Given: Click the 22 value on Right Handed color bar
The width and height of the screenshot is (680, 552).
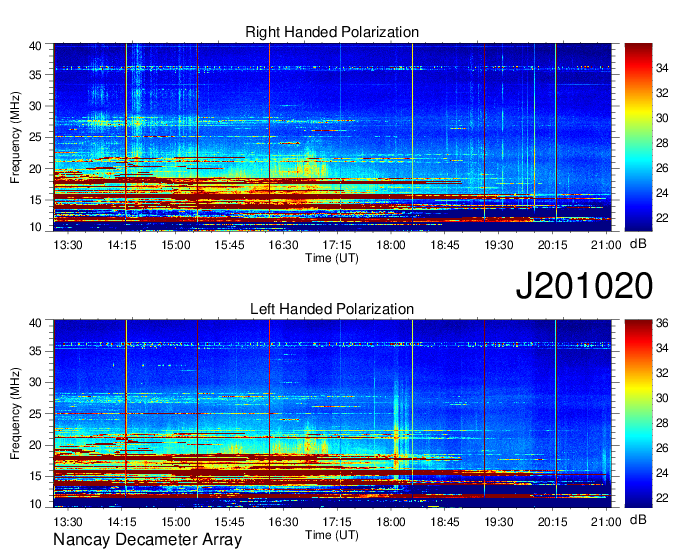Looking at the screenshot, I should 662,218.
